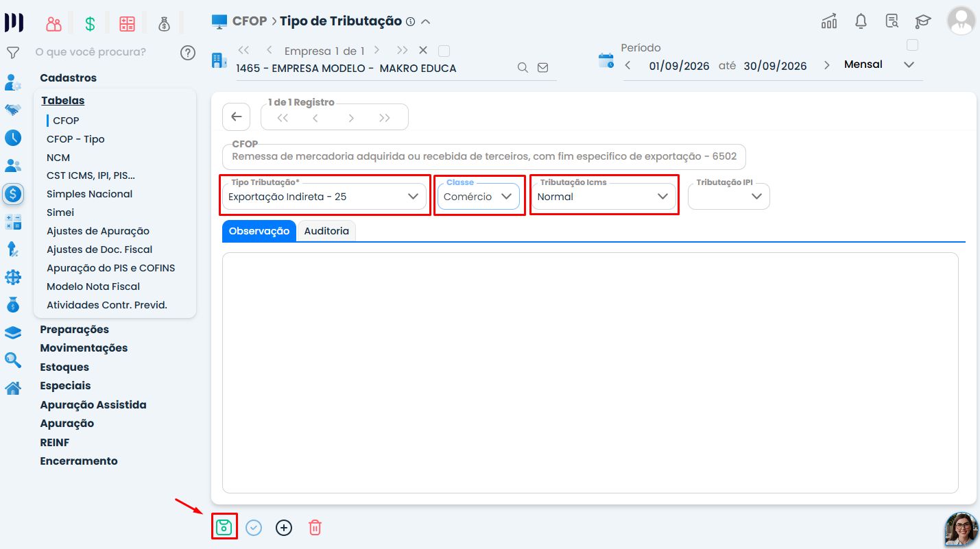Go back with the left arrow button

click(237, 117)
